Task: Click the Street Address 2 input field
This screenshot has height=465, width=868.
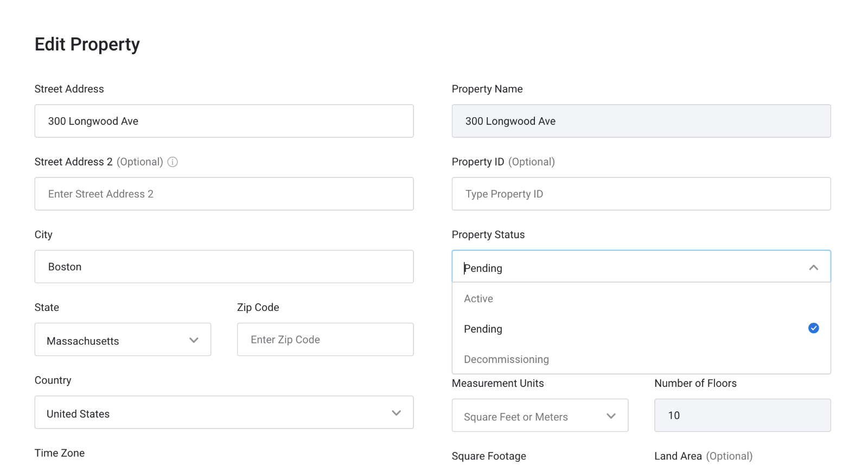Action: pyautogui.click(x=224, y=194)
